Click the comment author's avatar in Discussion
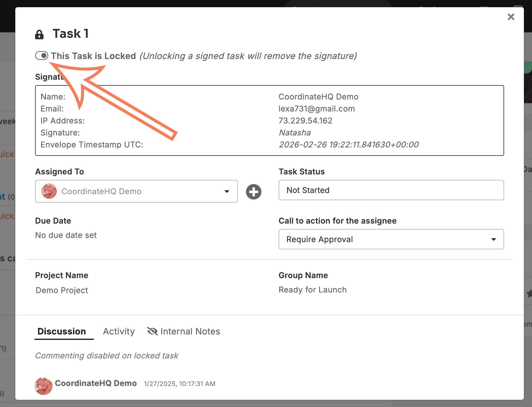The height and width of the screenshot is (407, 532). [x=43, y=386]
